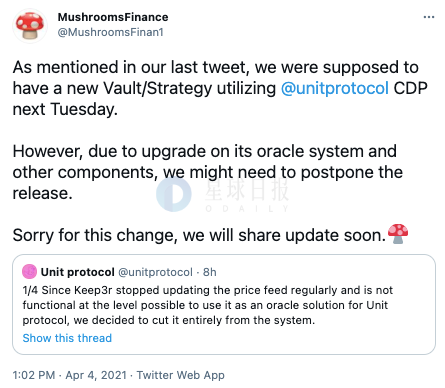Click the MushroomsFinance mushroom avatar
The height and width of the screenshot is (388, 445).
pos(30,26)
